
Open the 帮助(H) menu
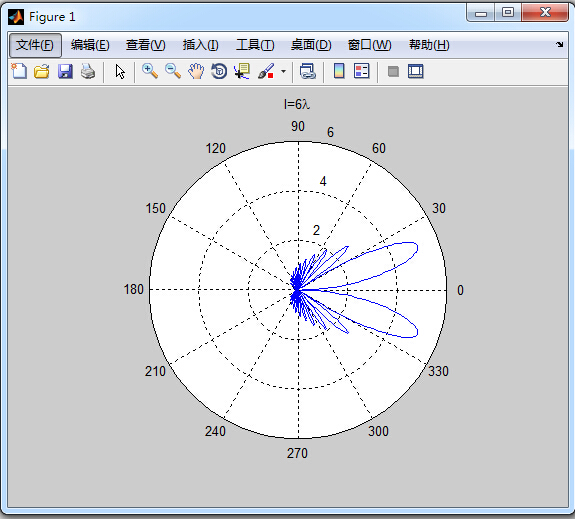429,45
